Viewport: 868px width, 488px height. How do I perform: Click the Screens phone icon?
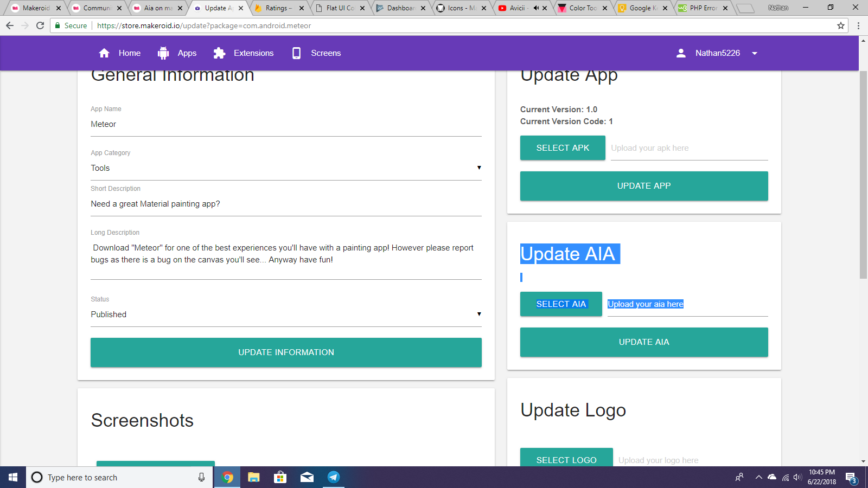tap(296, 53)
